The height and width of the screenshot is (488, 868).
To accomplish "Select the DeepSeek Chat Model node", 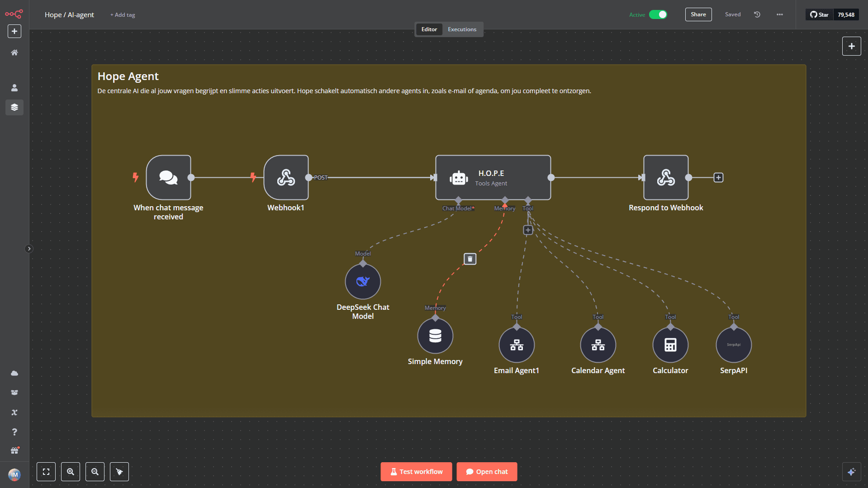I will tap(363, 281).
